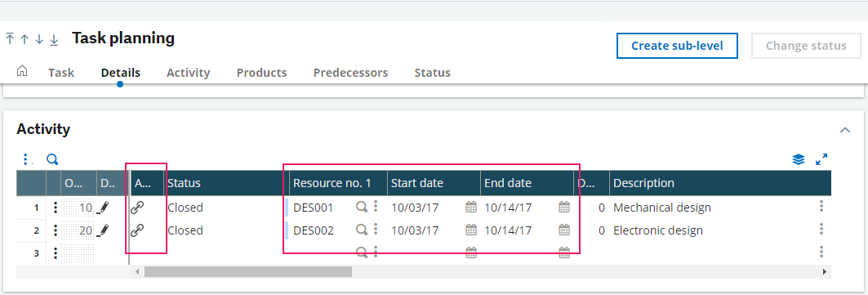Open description actions for Electronic design
The image size is (868, 295).
click(x=821, y=229)
